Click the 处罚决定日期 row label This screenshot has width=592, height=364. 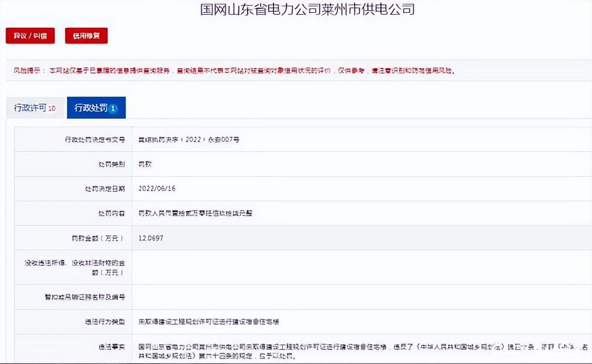pos(105,188)
